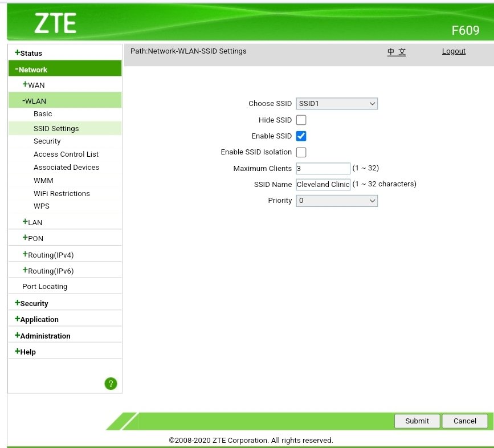Click the Enable SSID Isolation label
The height and width of the screenshot is (448, 494).
(x=256, y=152)
